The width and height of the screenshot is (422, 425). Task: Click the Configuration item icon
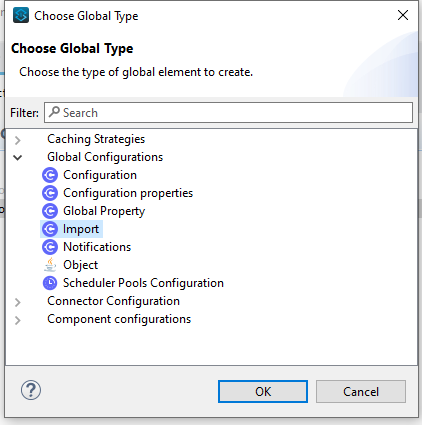point(50,175)
